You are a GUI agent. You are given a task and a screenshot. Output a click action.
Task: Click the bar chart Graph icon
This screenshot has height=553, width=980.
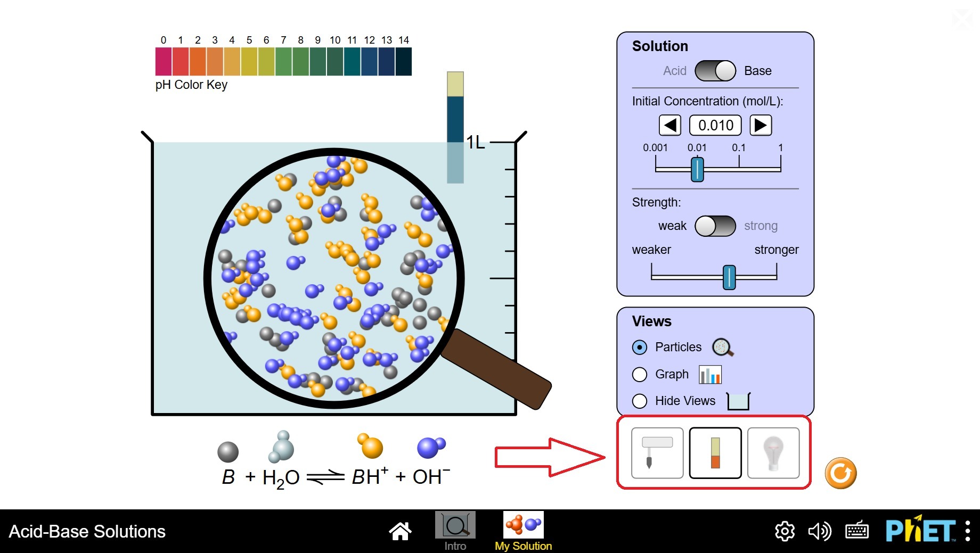(710, 375)
